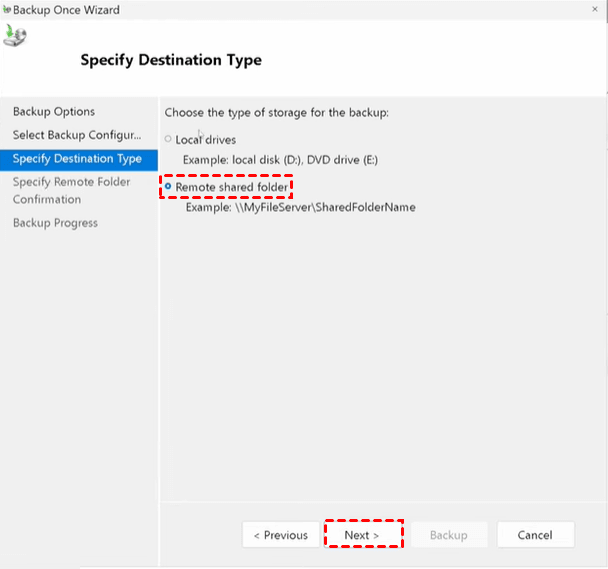This screenshot has height=569, width=608.
Task: Click Specify Remote Folder step
Action: [72, 182]
